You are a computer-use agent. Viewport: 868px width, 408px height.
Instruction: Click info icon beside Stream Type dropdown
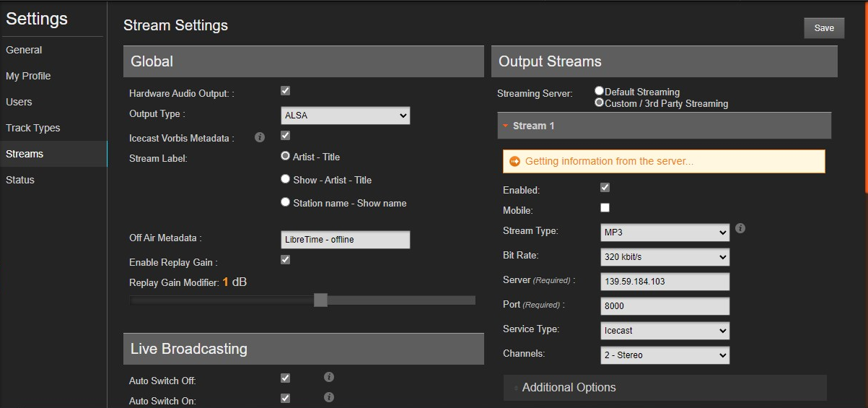740,228
